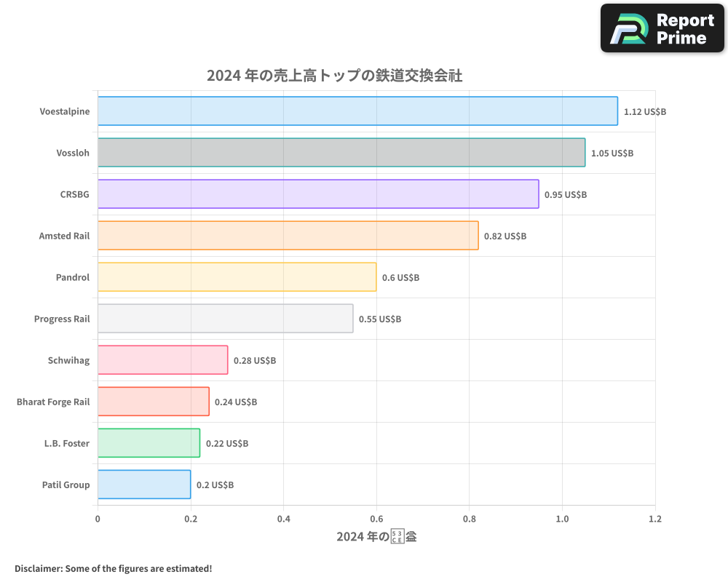
Task: Click the Voestalpine axis label
Action: point(64,111)
